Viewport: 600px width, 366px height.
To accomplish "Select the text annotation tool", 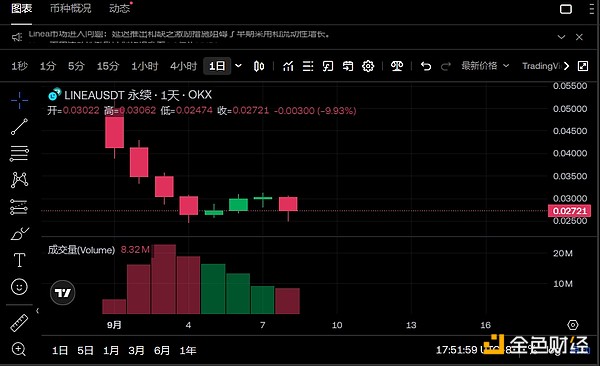I will click(19, 260).
